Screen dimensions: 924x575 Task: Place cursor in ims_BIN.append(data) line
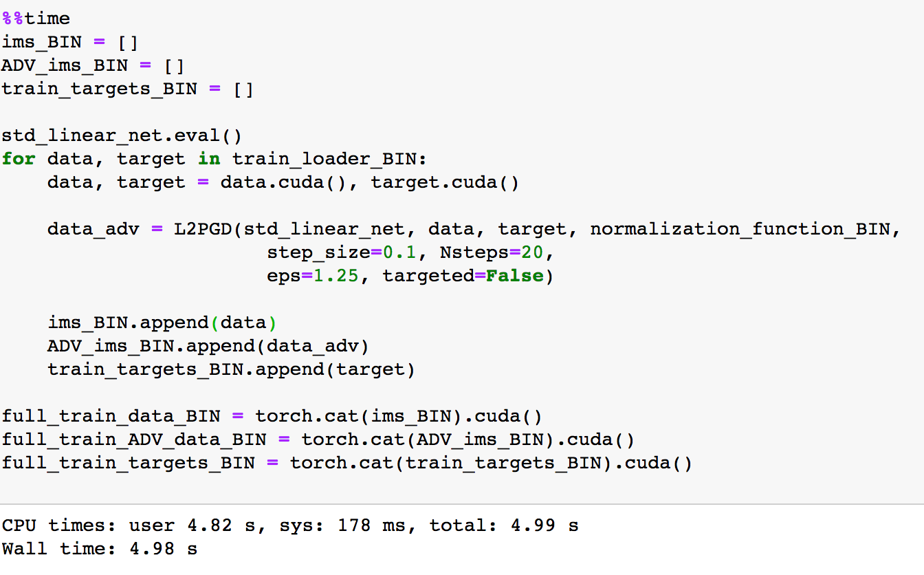tap(162, 323)
